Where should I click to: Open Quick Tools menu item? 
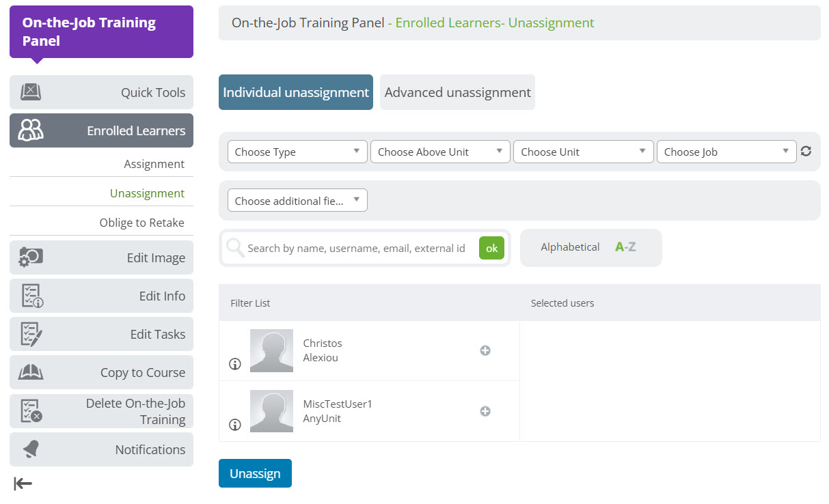101,92
